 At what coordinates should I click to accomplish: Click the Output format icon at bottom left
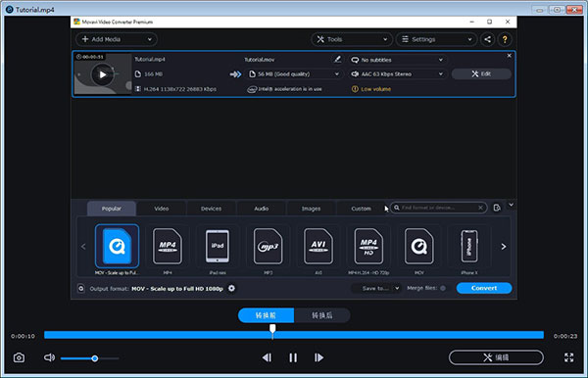click(81, 289)
